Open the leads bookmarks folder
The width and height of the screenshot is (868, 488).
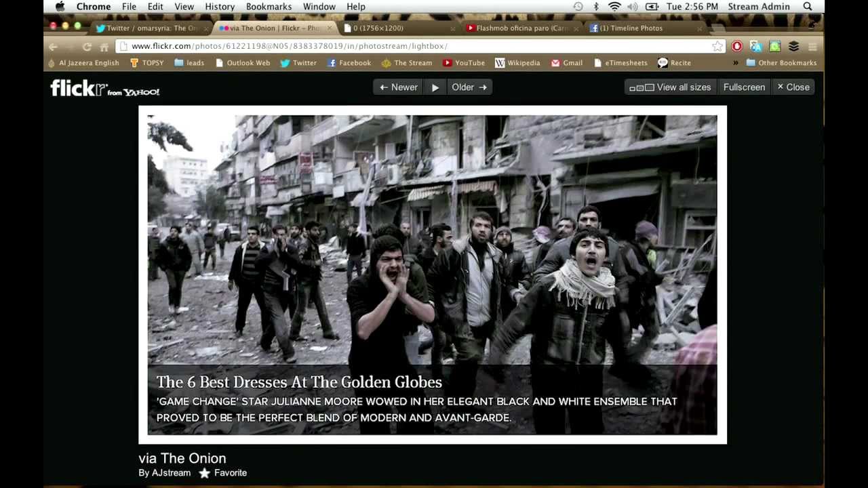(x=189, y=63)
